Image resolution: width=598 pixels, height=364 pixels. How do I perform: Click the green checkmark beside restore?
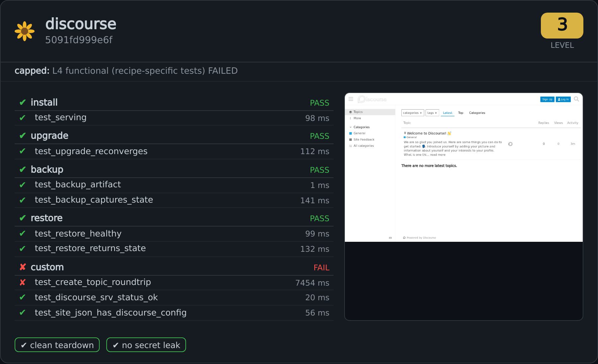coord(23,218)
